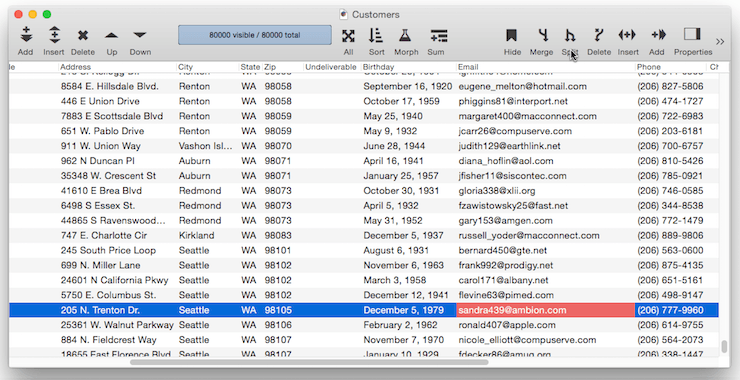The width and height of the screenshot is (740, 380).
Task: Toggle the Properties panel icon
Action: coord(692,34)
